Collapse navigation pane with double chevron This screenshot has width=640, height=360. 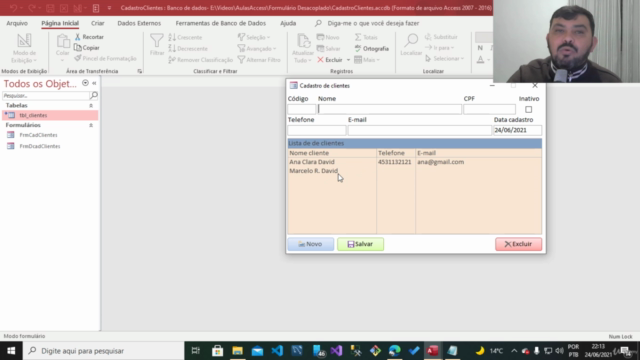click(x=94, y=83)
